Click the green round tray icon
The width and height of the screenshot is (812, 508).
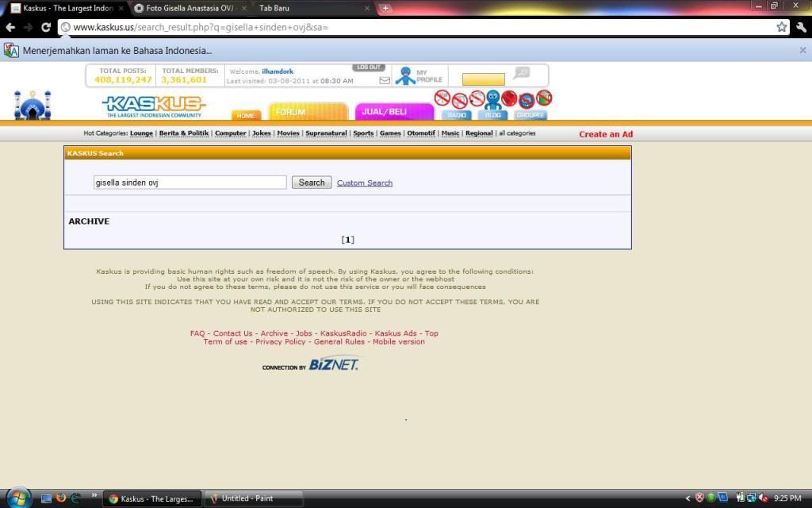click(x=711, y=498)
